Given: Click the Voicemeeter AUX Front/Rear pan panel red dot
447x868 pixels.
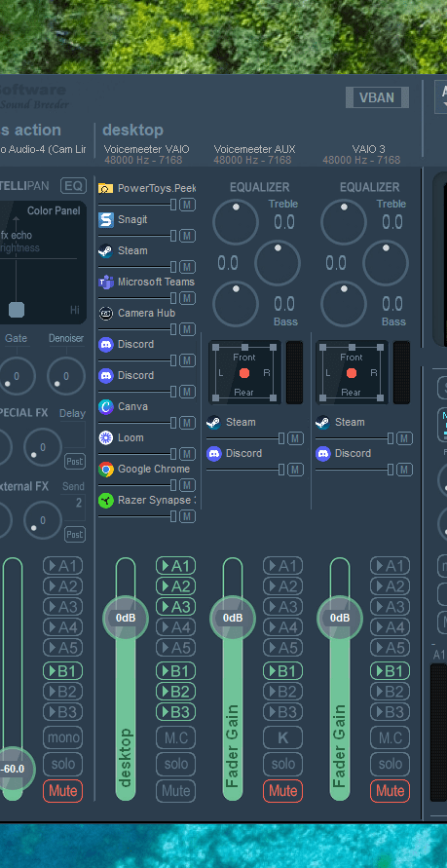Looking at the screenshot, I should coord(244,373).
